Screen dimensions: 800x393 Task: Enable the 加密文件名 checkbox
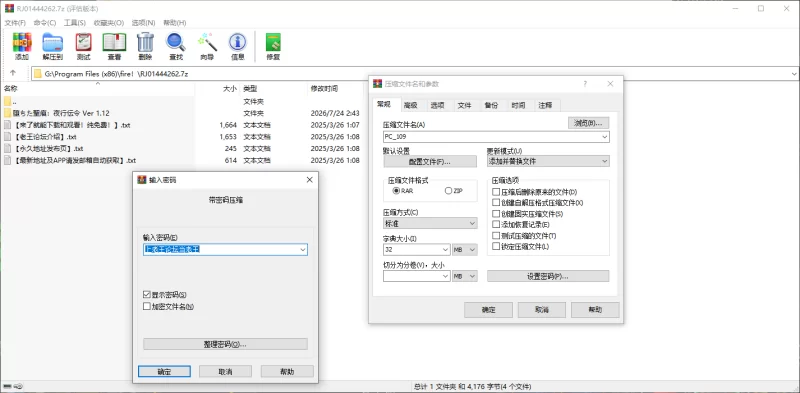(147, 307)
